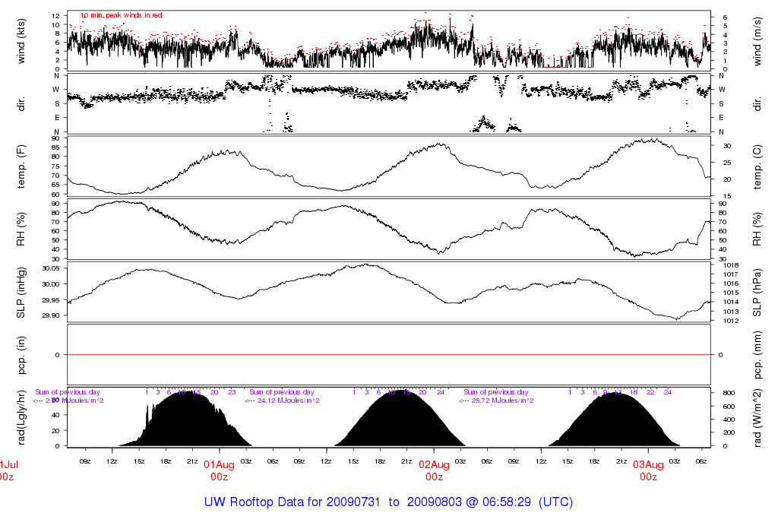Click the 01Aug 00z date marker

pyautogui.click(x=219, y=470)
